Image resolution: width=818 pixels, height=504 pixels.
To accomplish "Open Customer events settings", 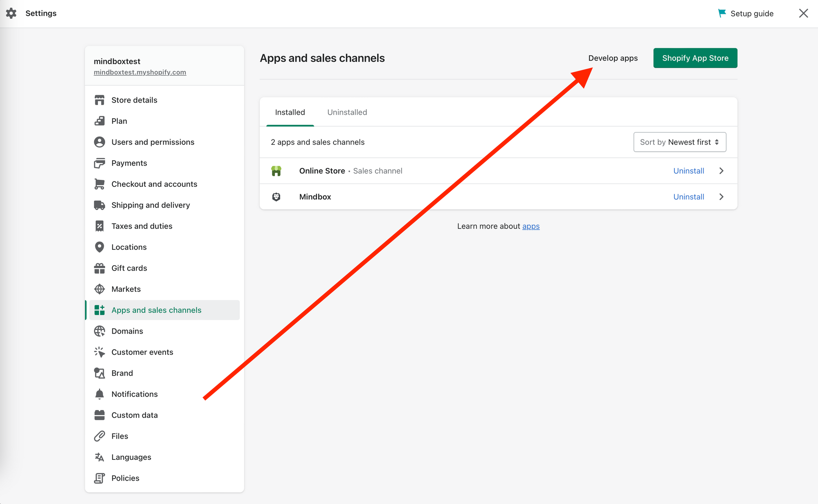I will [x=164, y=352].
